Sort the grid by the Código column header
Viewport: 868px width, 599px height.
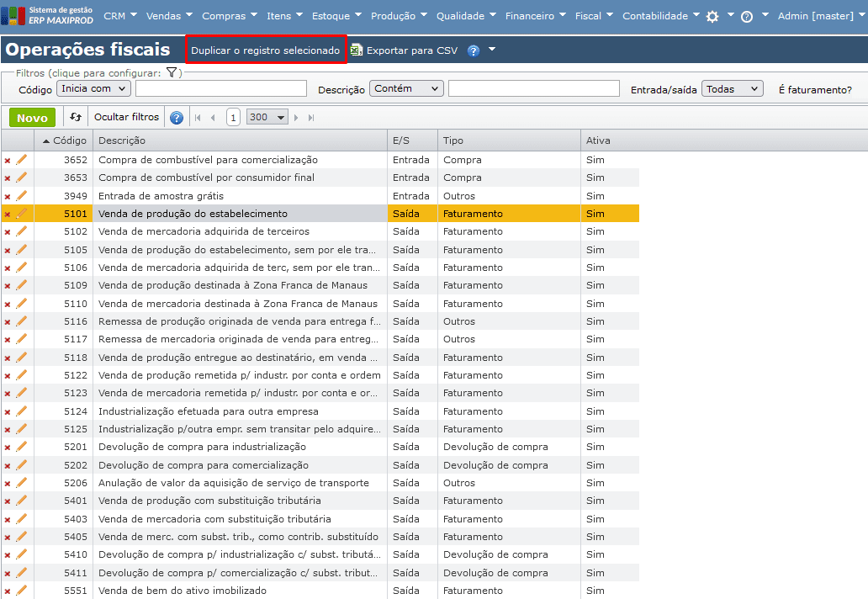coord(69,140)
